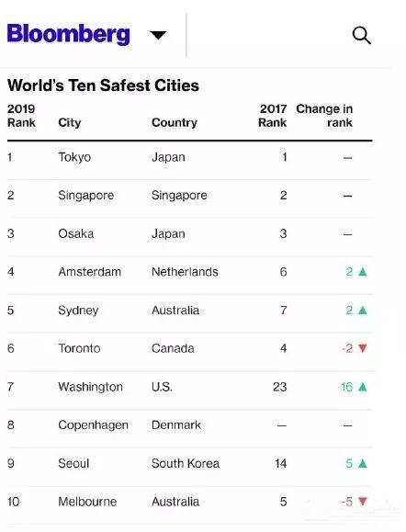Click Washington's green up arrow
Image resolution: width=406 pixels, height=532 pixels.
pos(363,387)
